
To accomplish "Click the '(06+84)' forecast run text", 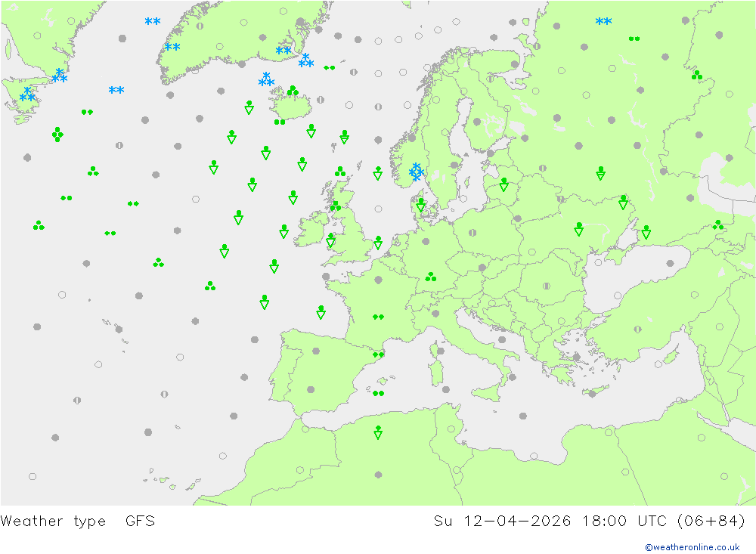I will 711,522.
